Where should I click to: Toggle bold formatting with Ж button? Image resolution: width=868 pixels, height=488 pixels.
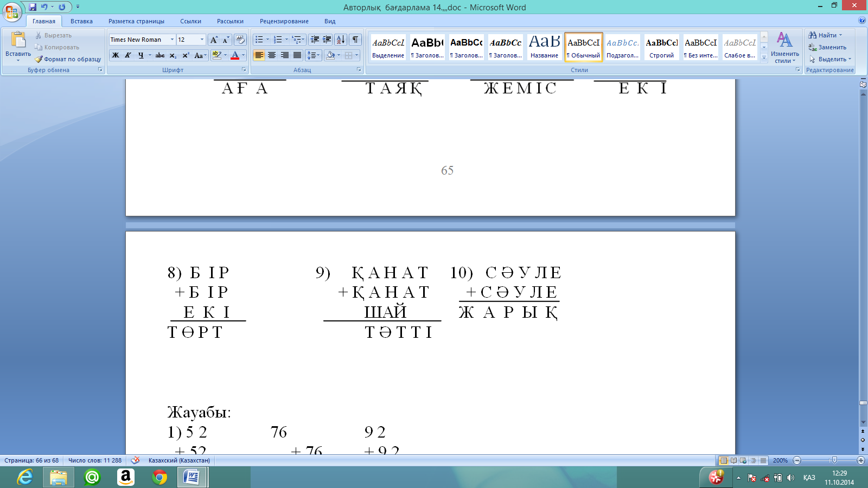(116, 55)
